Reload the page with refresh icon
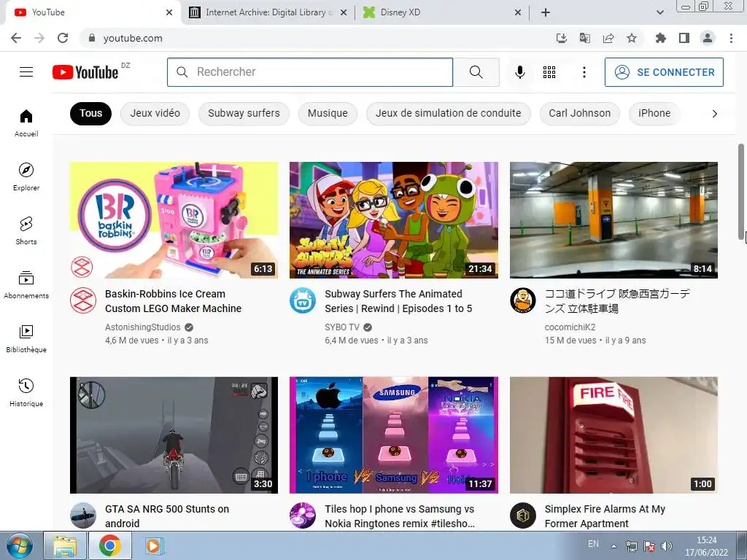747x560 pixels. click(x=63, y=38)
